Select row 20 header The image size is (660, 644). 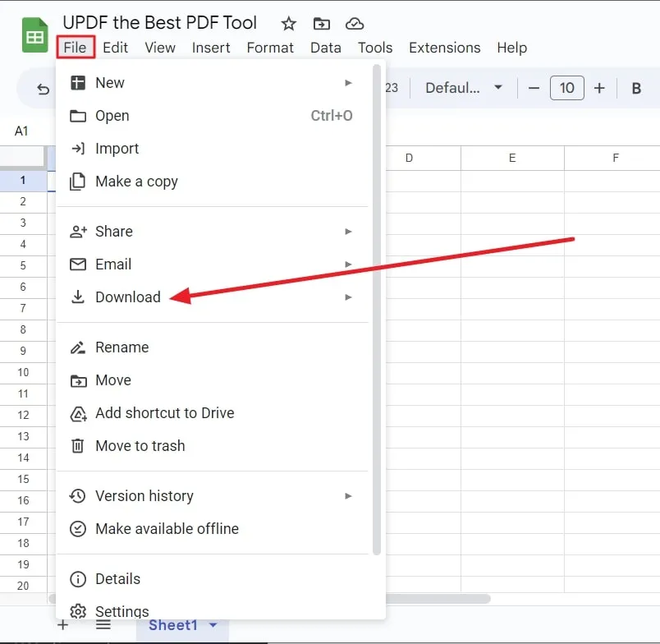tap(23, 586)
